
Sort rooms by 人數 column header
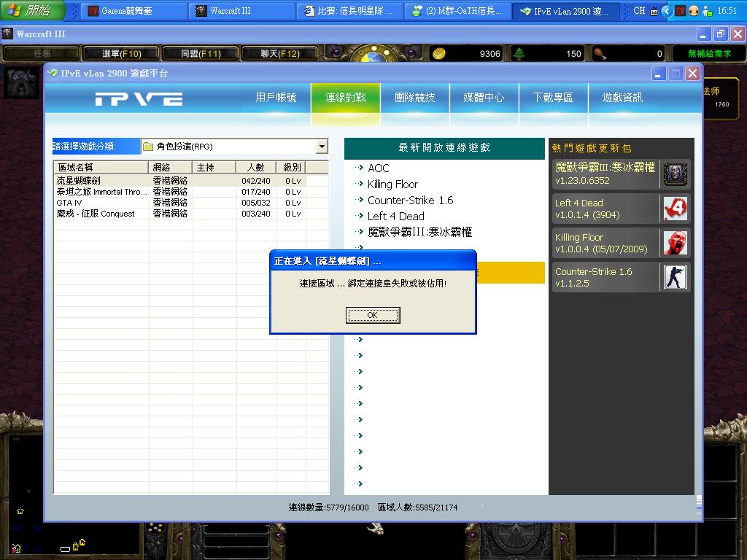coord(255,168)
